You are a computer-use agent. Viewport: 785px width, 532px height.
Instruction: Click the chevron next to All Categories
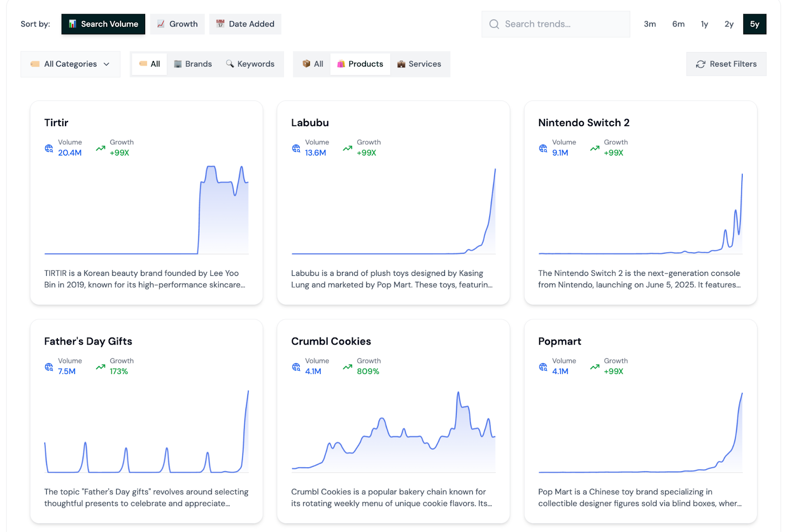coord(106,64)
